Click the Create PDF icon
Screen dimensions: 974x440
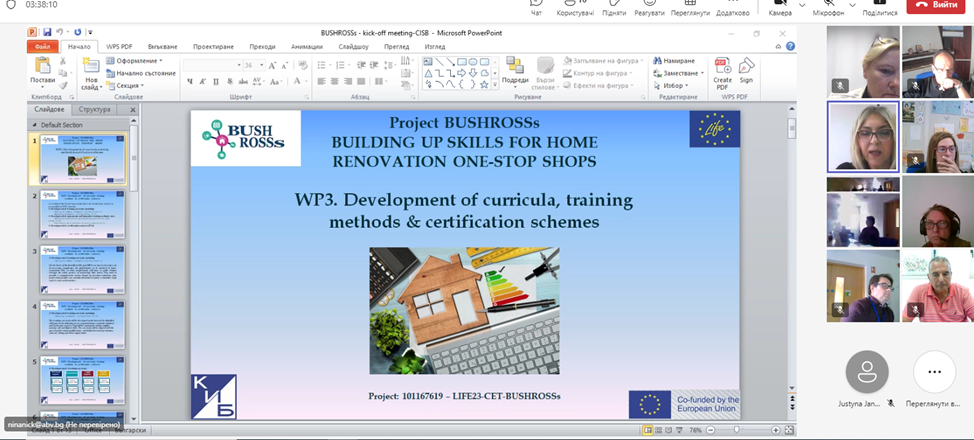pos(722,65)
